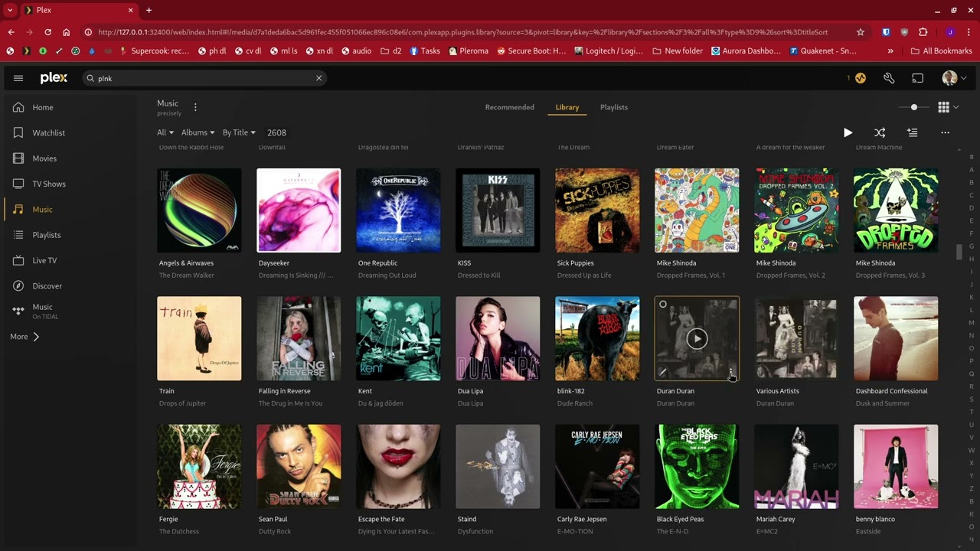Clear the search field text

(318, 78)
